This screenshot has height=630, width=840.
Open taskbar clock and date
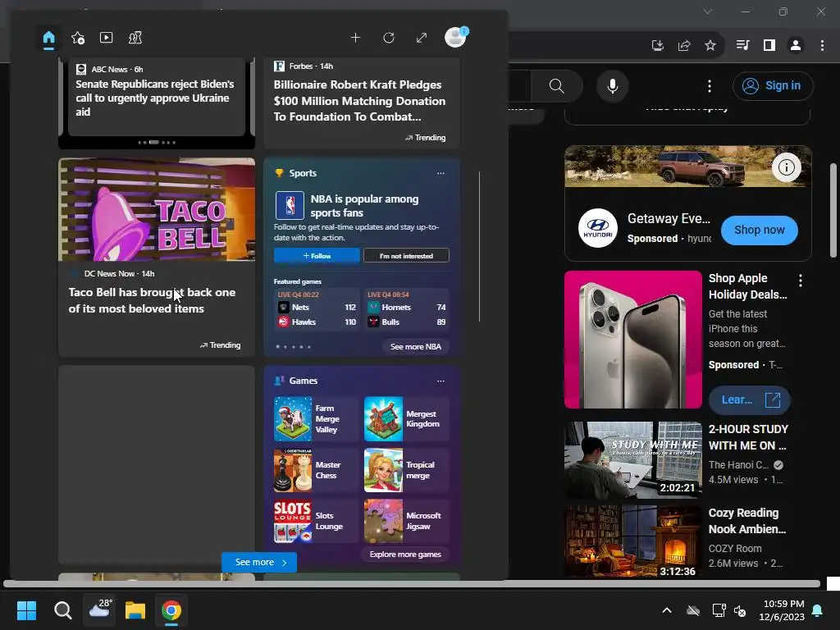pyautogui.click(x=782, y=610)
